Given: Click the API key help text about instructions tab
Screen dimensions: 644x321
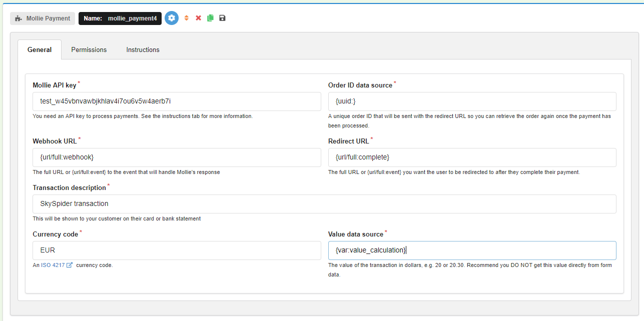Looking at the screenshot, I should tap(143, 116).
